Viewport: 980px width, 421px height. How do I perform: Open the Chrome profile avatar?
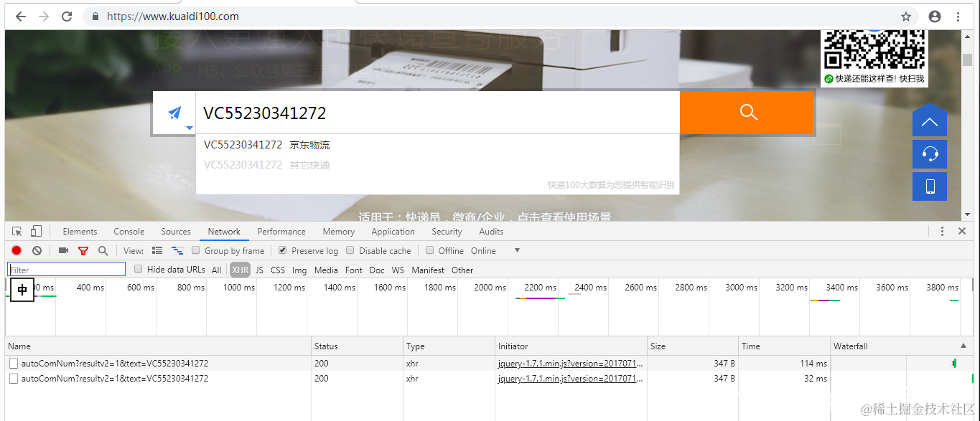[x=934, y=16]
